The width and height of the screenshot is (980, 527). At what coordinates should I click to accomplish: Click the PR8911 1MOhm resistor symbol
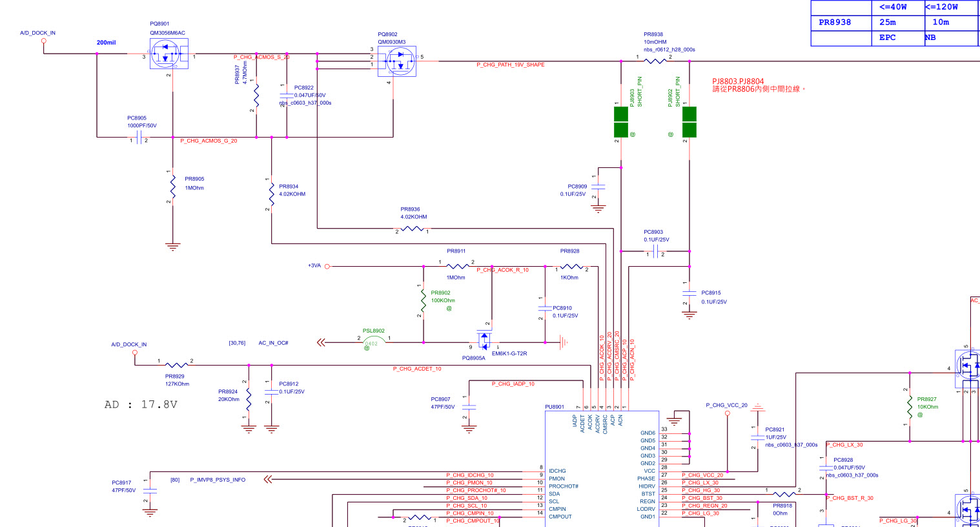pyautogui.click(x=457, y=266)
